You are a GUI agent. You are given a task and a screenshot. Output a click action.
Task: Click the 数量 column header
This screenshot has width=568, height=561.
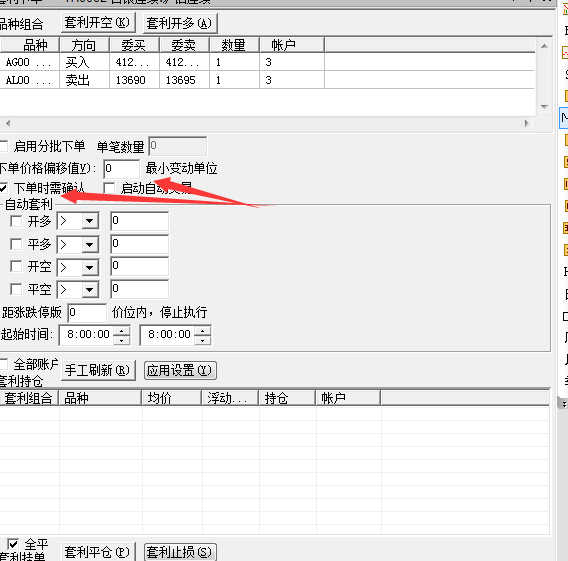234,45
